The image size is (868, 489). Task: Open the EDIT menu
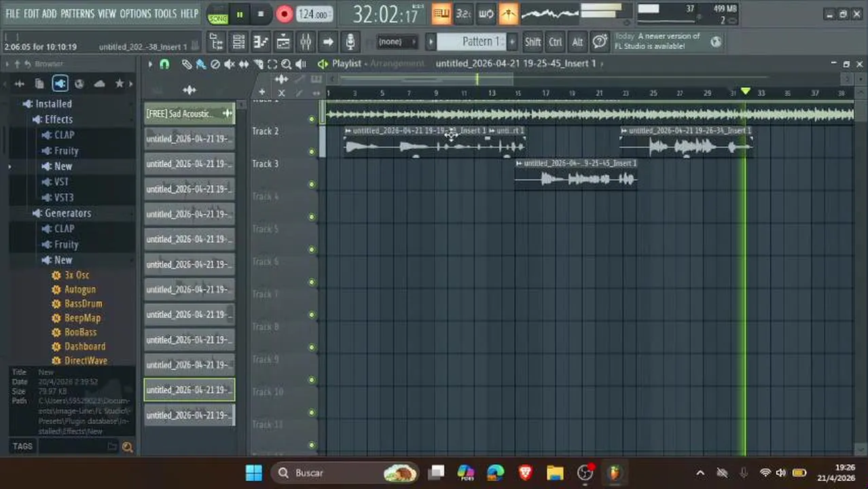(31, 14)
